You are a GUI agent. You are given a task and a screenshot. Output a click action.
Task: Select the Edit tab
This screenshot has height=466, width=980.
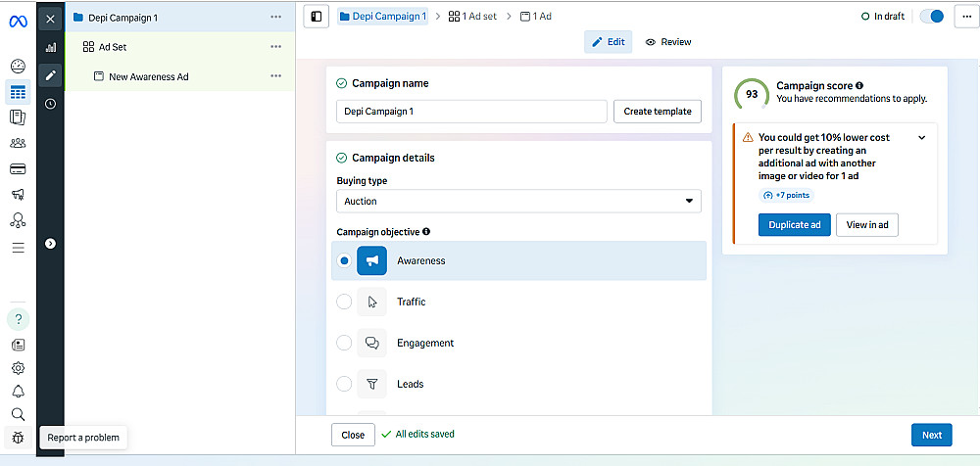[609, 42]
